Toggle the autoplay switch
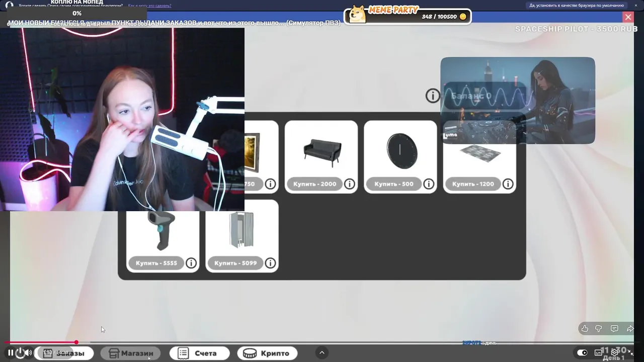 582,352
